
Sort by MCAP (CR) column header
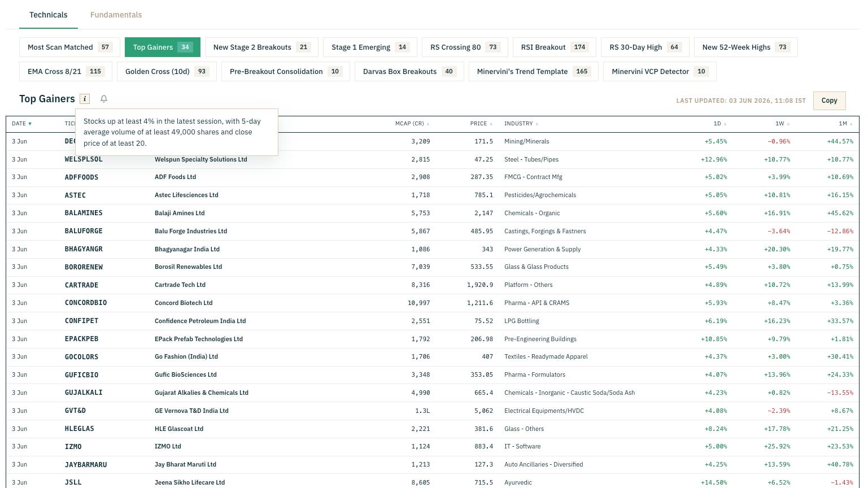tap(412, 124)
